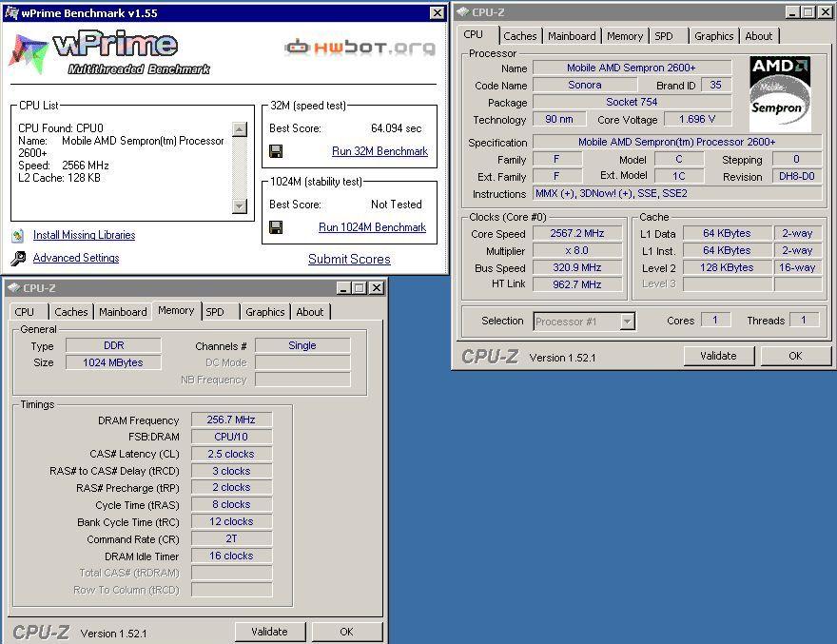Click the Bus Speed value 320.9 MHz
837x644 pixels.
tap(577, 267)
